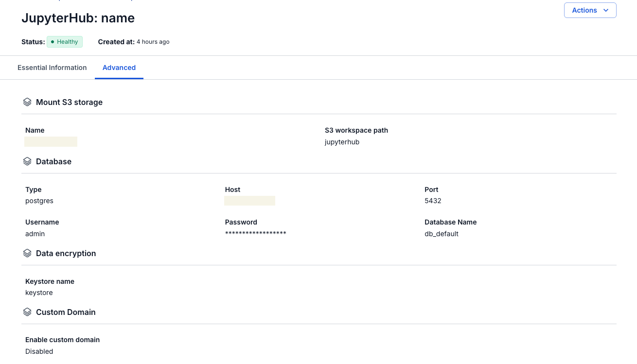Image resolution: width=637 pixels, height=364 pixels.
Task: Click the redacted S3 storage Name value
Action: click(51, 142)
